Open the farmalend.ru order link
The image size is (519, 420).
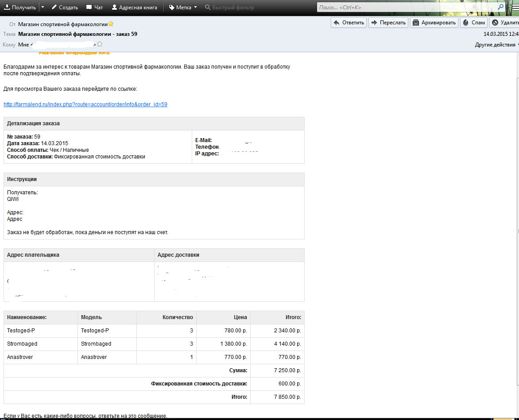(85, 104)
